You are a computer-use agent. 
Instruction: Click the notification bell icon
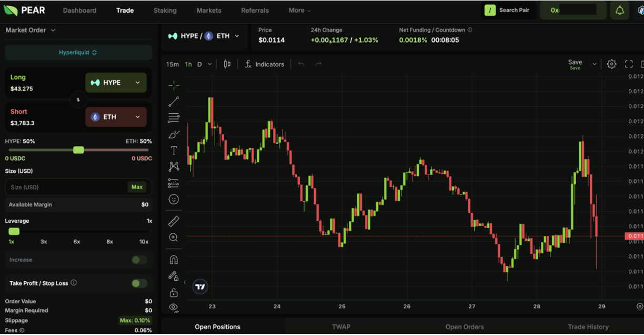click(x=620, y=11)
